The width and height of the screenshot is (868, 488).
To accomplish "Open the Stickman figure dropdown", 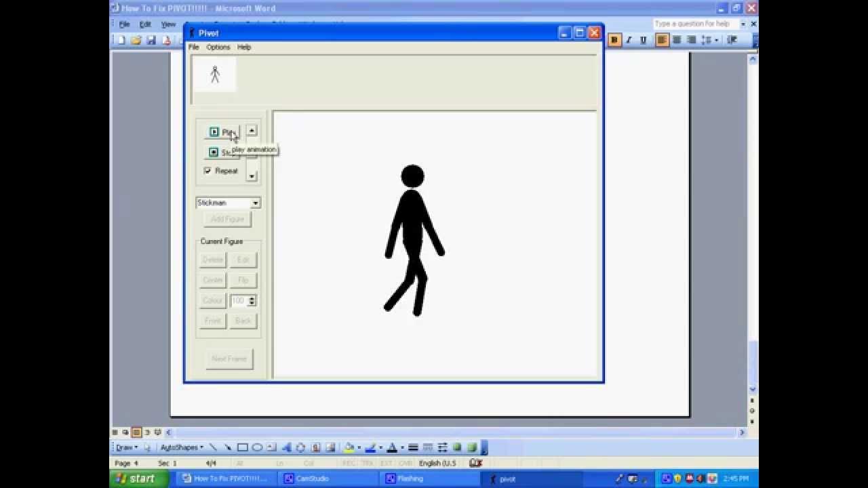I will tap(256, 203).
